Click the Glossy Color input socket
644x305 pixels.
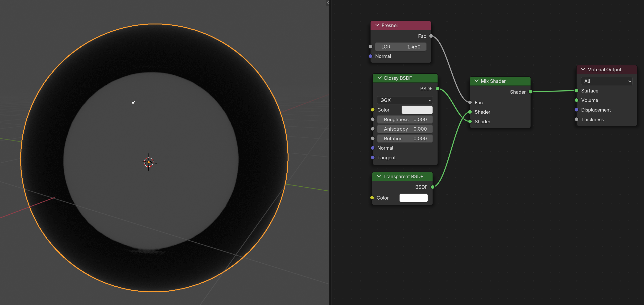coord(372,110)
